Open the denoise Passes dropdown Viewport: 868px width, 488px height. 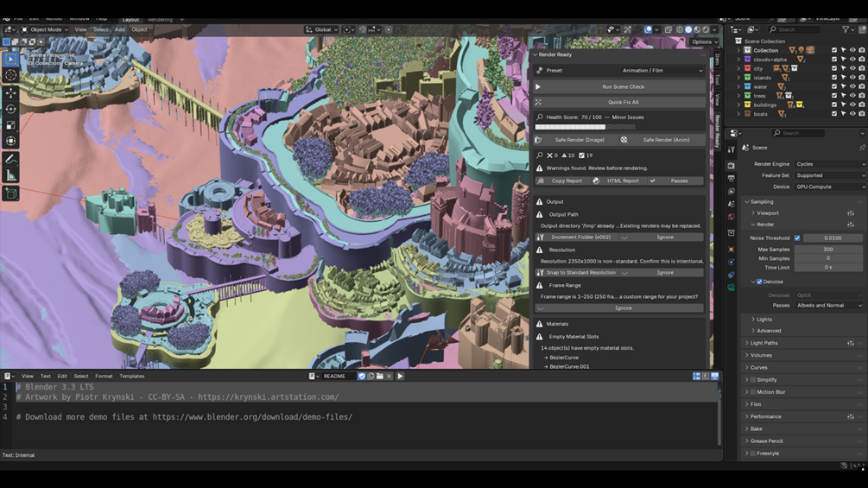tap(828, 306)
